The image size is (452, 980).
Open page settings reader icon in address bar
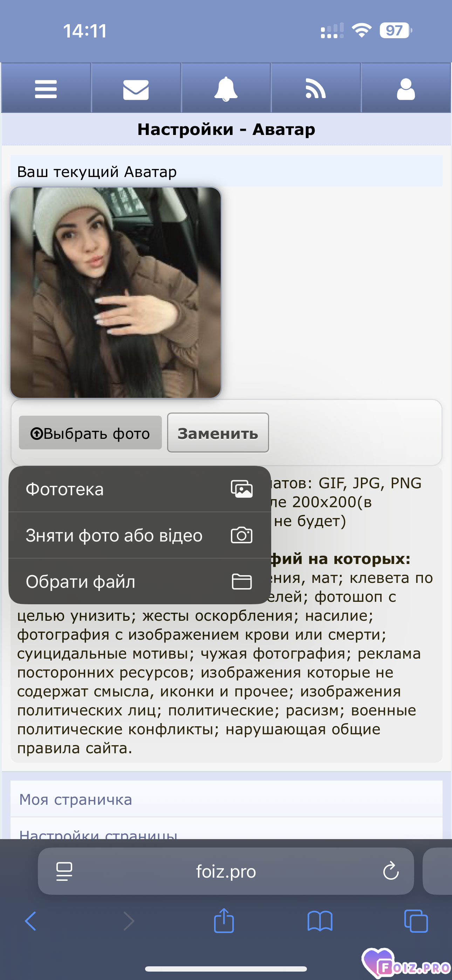(x=64, y=871)
